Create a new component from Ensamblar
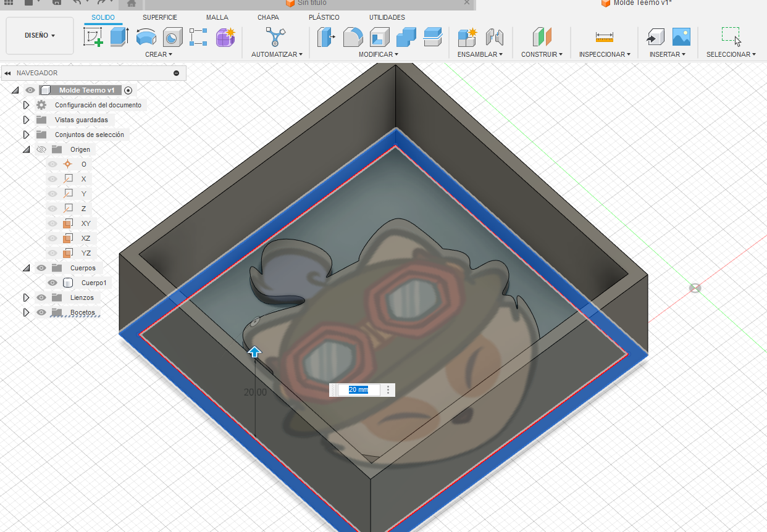Screen dimensions: 767x532 (466, 38)
